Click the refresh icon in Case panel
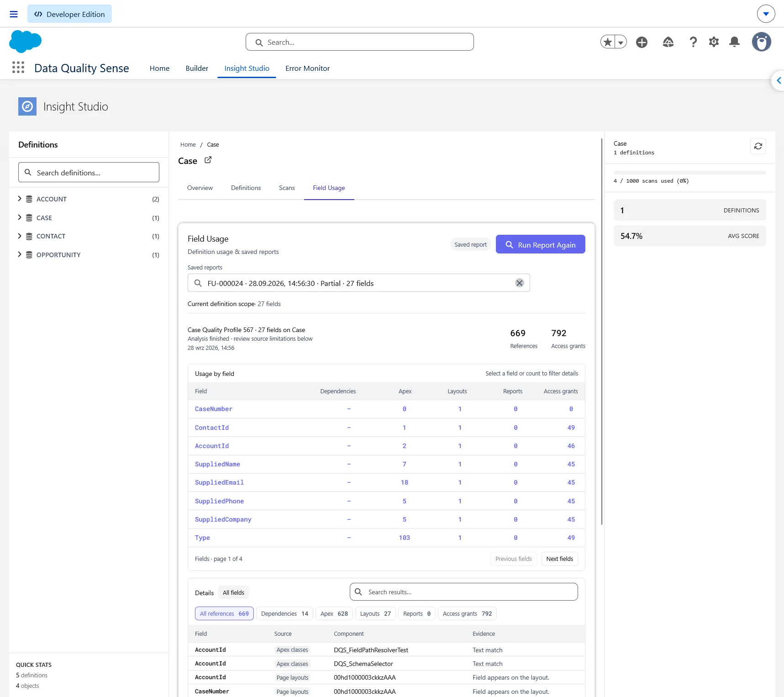784x697 pixels. [758, 146]
